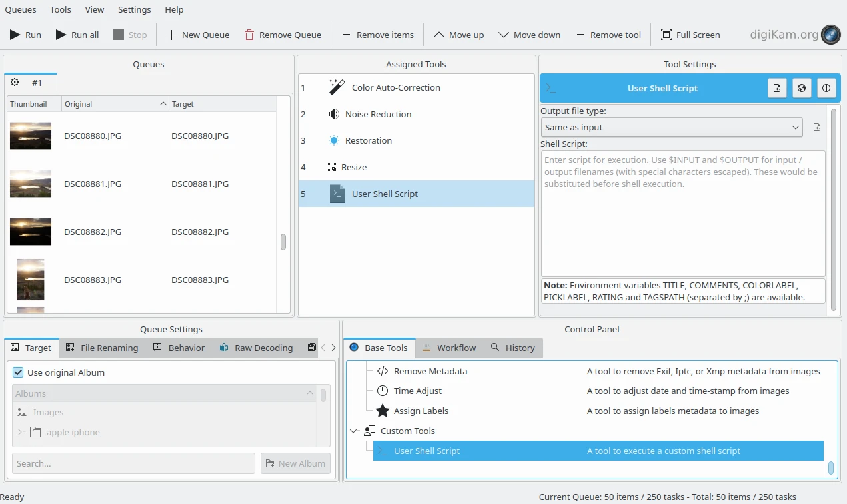847x504 pixels.
Task: Click the Move up button
Action: (459, 35)
